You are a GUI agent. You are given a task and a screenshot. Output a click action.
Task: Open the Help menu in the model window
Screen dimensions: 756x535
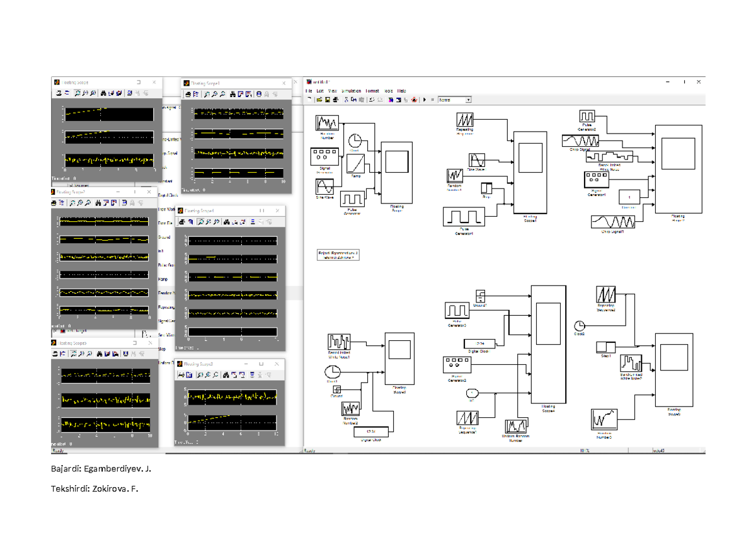click(402, 91)
